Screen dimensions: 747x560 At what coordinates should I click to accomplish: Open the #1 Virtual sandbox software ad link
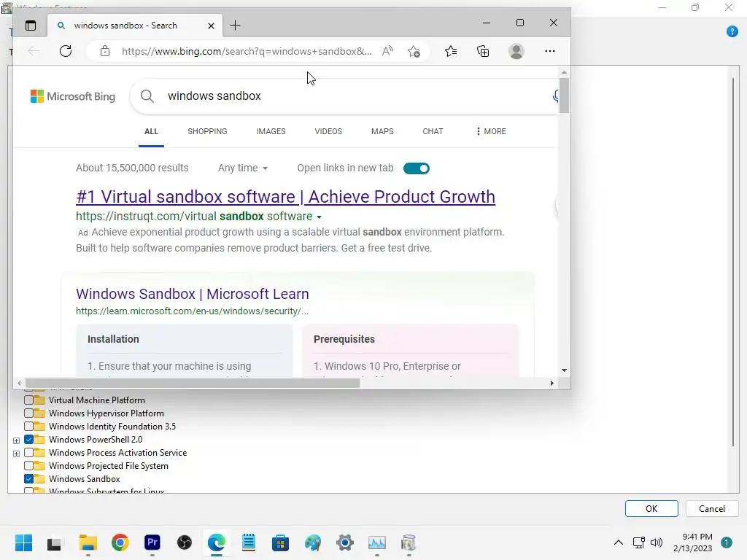pos(285,197)
